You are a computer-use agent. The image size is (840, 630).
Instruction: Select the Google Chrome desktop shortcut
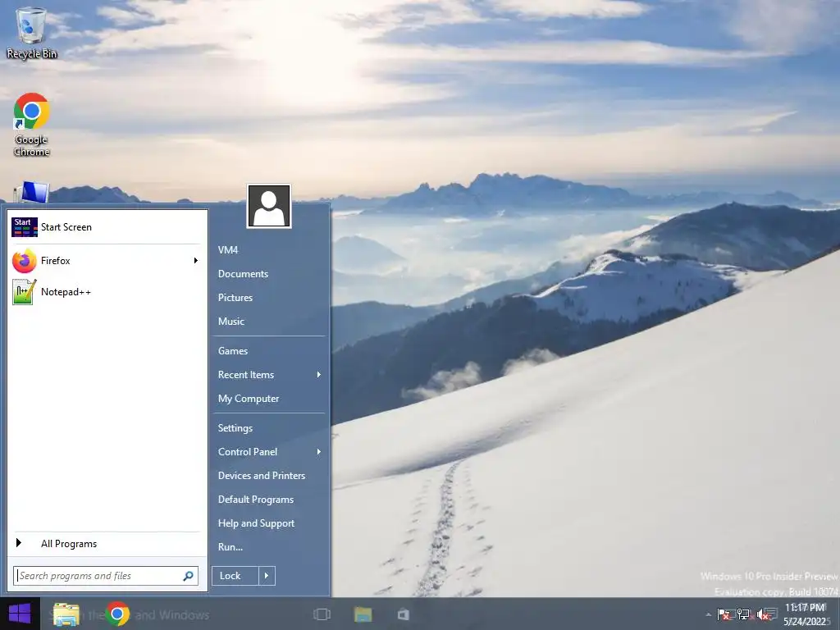31,125
